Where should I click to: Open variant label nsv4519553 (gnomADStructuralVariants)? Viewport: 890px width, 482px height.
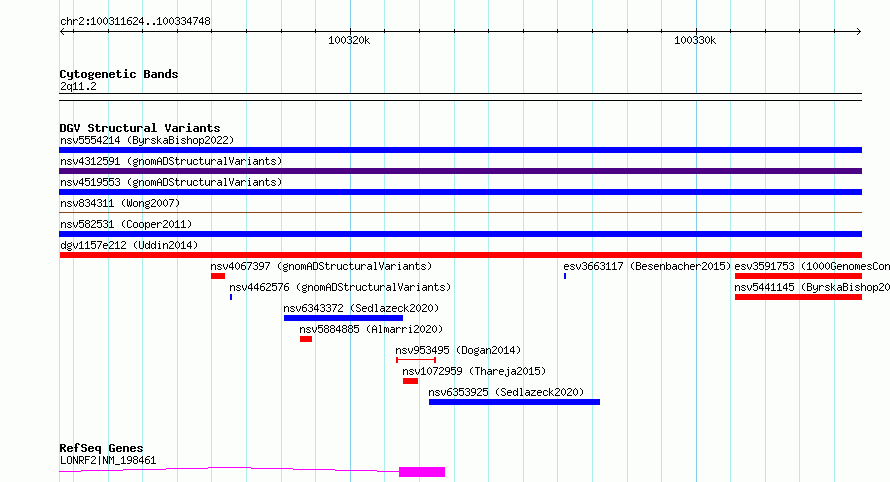point(171,182)
